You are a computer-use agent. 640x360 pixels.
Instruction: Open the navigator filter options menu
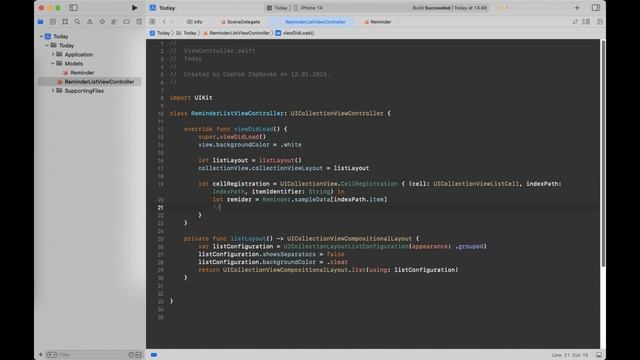(52, 355)
